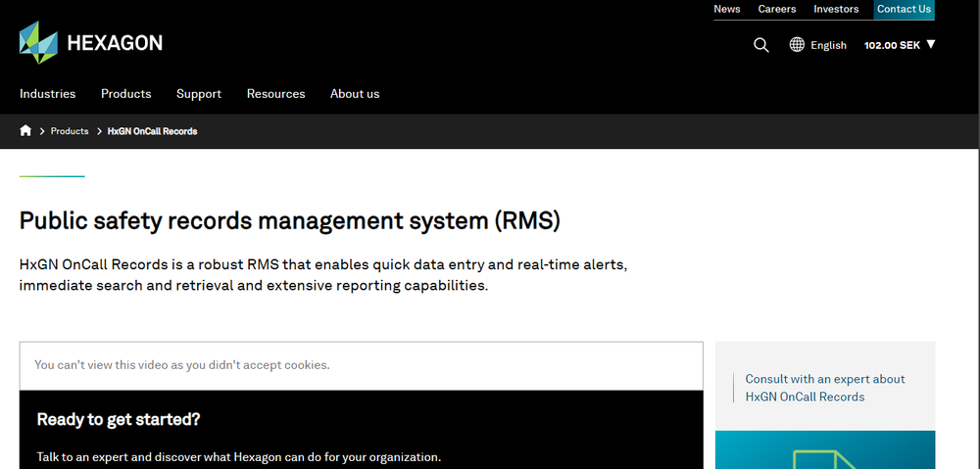Open the About us menu

[355, 94]
